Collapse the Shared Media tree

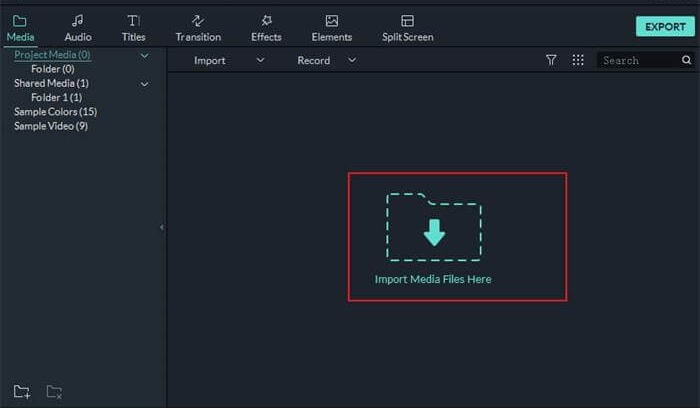point(145,84)
